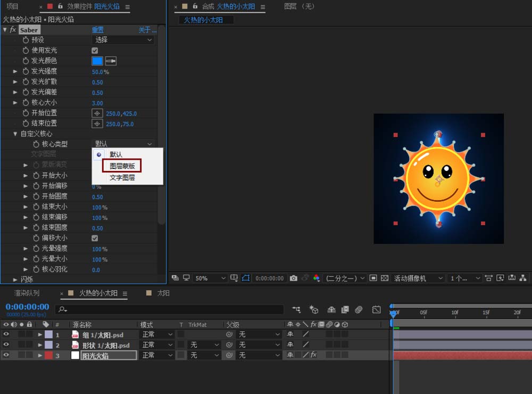Uncheck the 使用发光 checkbox
This screenshot has width=532, height=394.
click(95, 50)
